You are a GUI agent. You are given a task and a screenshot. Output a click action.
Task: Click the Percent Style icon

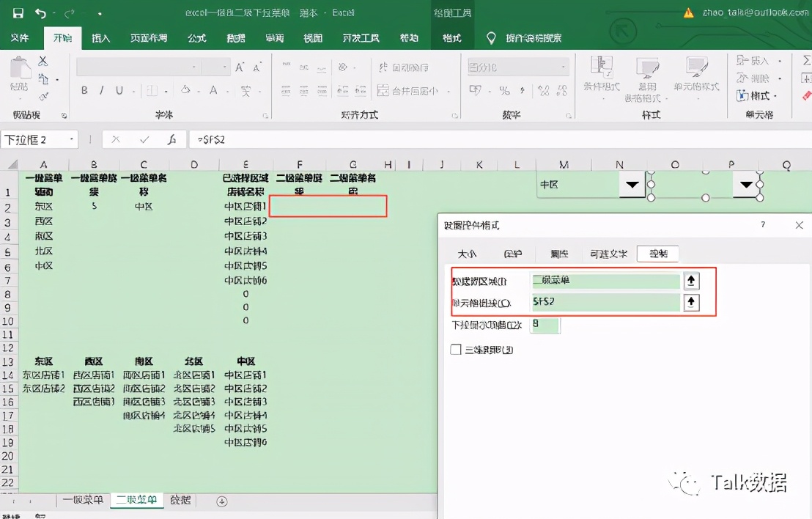pyautogui.click(x=504, y=91)
